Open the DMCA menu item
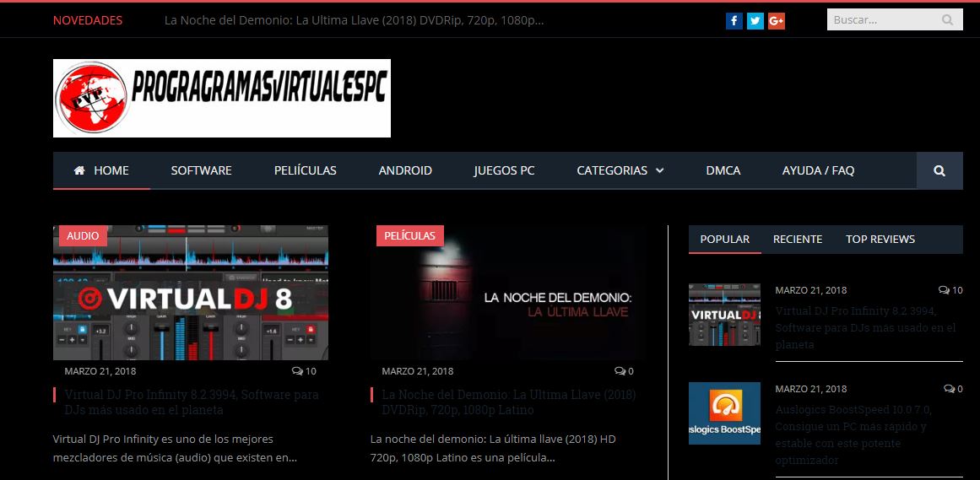 [x=723, y=170]
